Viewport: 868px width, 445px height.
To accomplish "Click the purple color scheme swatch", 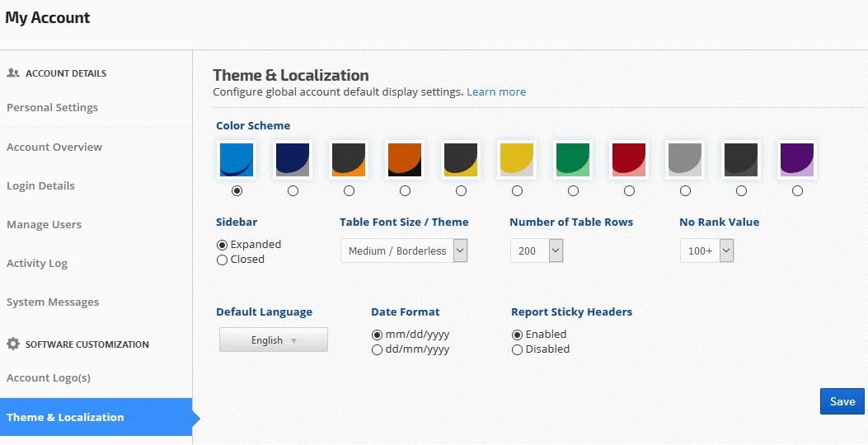I will pyautogui.click(x=797, y=160).
